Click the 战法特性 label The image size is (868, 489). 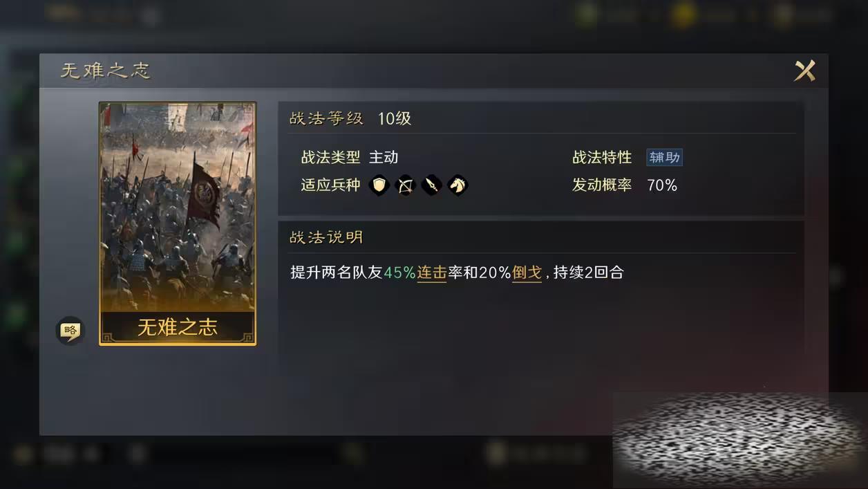(602, 158)
